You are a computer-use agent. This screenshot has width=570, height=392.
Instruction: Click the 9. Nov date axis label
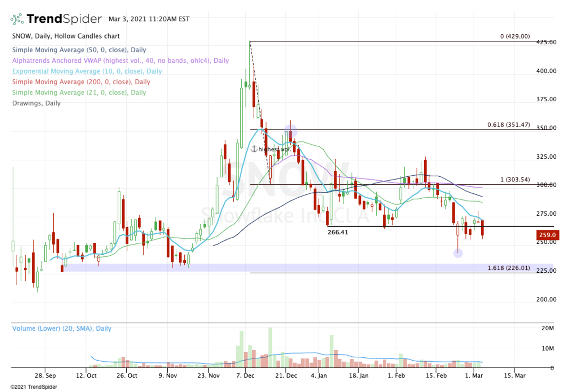167,375
